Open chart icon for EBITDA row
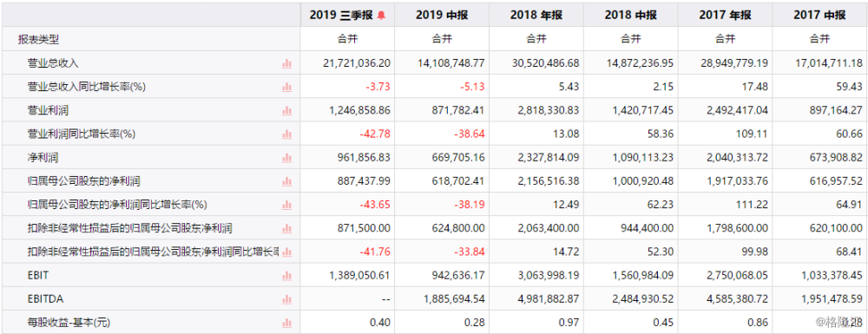The width and height of the screenshot is (868, 334). (286, 299)
